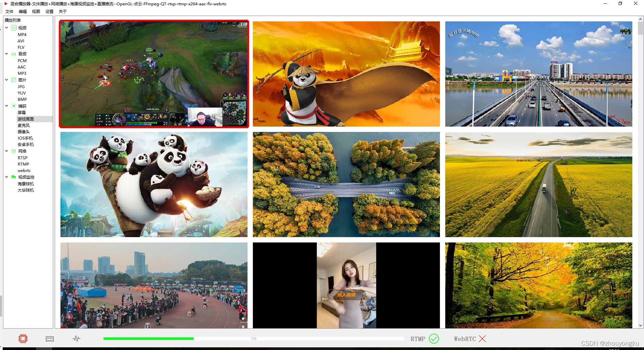Screen dimensions: 644x350
Task: Open the 编辑 menu
Action: click(23, 11)
